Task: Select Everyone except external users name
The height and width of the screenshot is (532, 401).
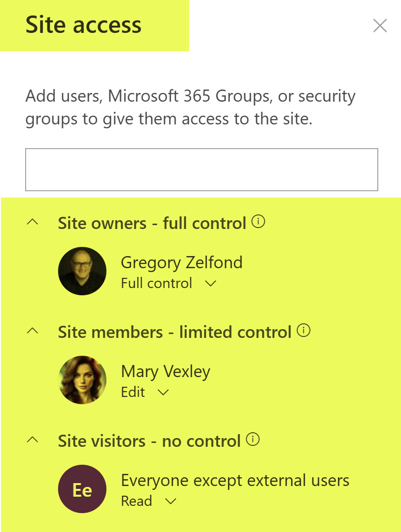Action: click(x=235, y=481)
